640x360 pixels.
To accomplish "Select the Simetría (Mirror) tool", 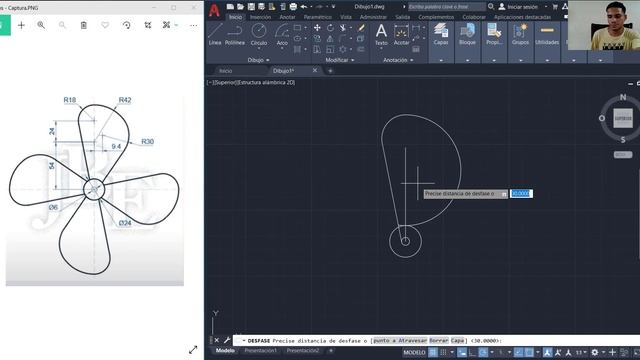I will pyautogui.click(x=330, y=39).
